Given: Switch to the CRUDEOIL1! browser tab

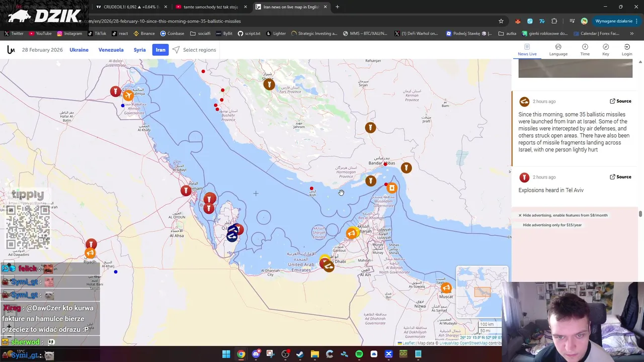Looking at the screenshot, I should [x=132, y=7].
